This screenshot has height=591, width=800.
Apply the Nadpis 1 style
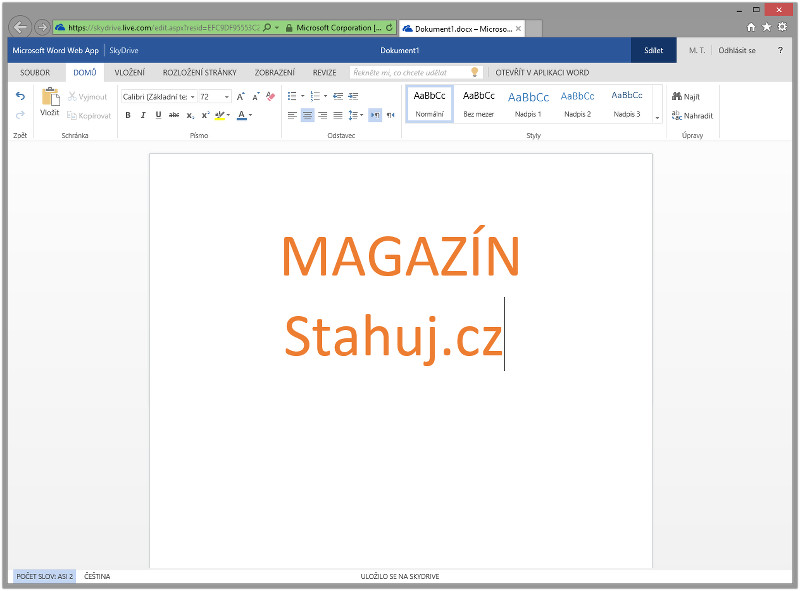pyautogui.click(x=528, y=104)
